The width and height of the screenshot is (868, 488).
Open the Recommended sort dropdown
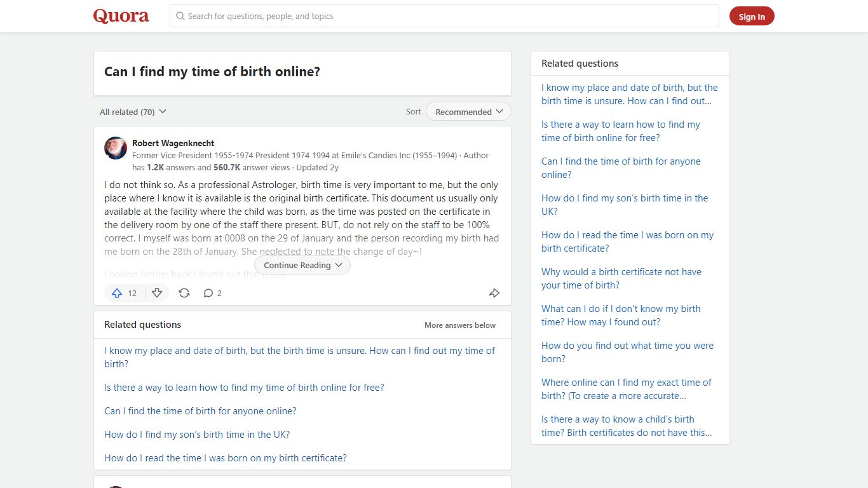tap(468, 112)
